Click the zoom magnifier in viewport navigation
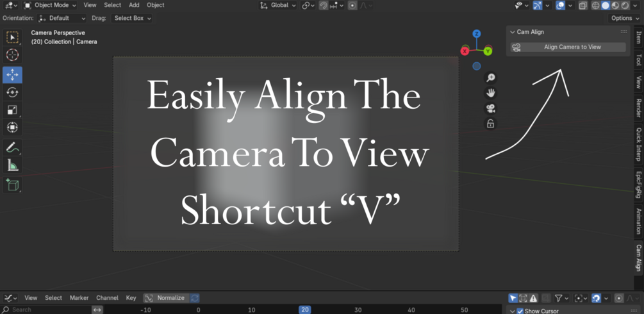Image resolution: width=644 pixels, height=314 pixels. [490, 78]
